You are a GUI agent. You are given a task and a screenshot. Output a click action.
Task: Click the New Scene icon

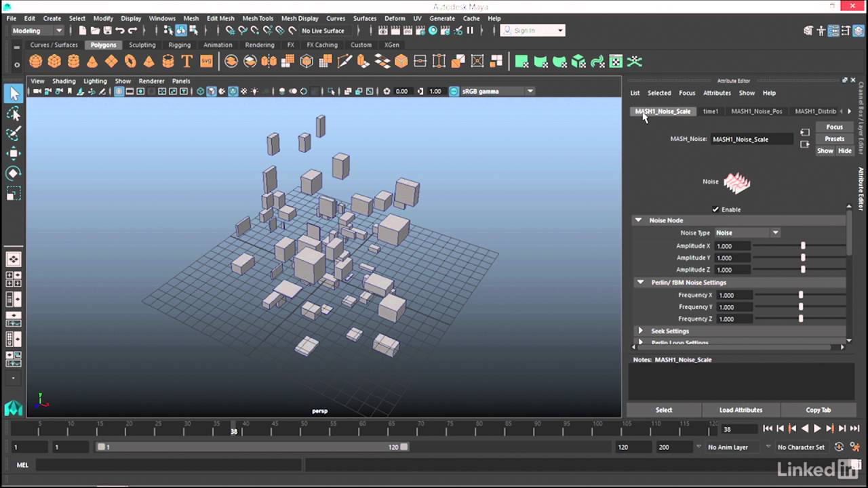pyautogui.click(x=82, y=30)
